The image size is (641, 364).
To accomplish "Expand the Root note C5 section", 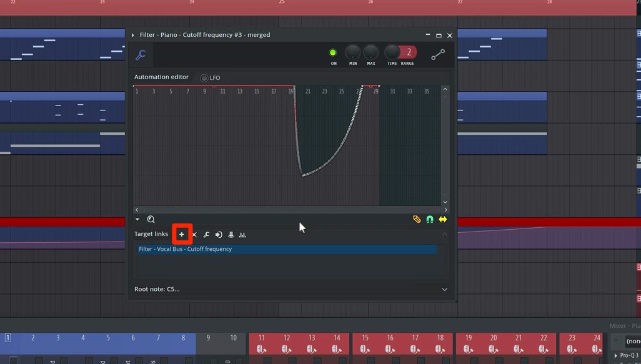I will pos(444,289).
